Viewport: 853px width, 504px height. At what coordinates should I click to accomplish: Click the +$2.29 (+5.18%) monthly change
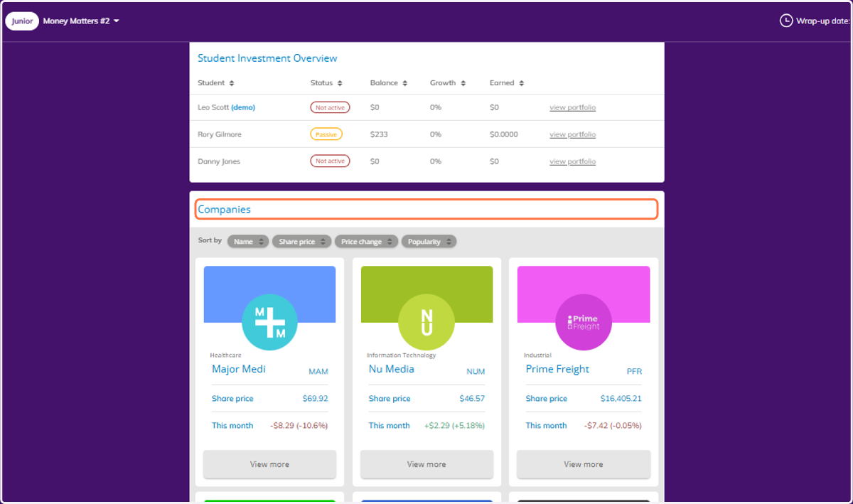point(455,426)
